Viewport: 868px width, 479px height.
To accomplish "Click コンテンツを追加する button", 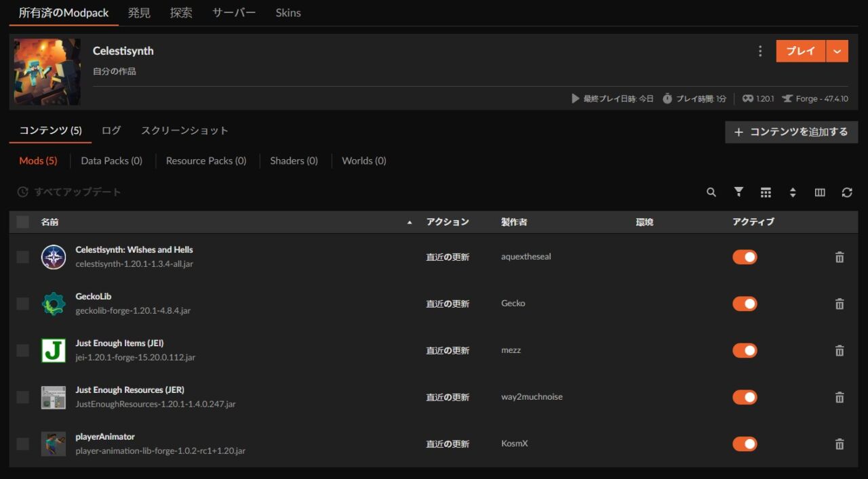I will (x=791, y=132).
